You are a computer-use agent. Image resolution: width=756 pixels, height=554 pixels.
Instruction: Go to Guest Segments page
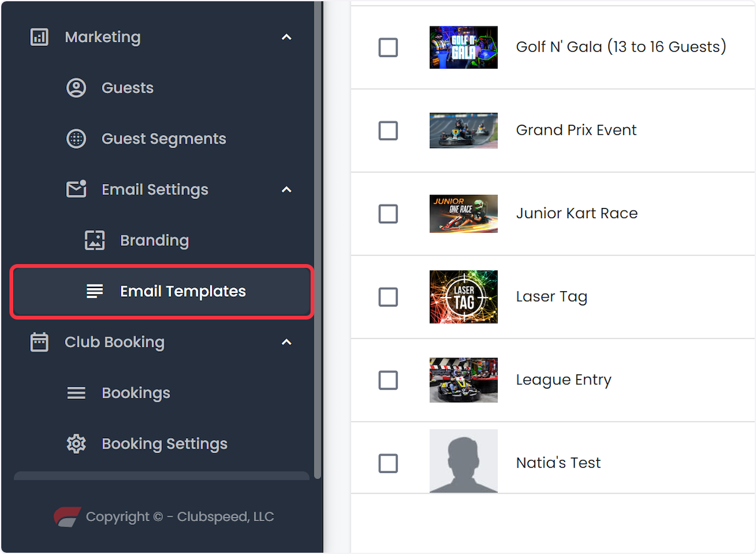pos(164,139)
